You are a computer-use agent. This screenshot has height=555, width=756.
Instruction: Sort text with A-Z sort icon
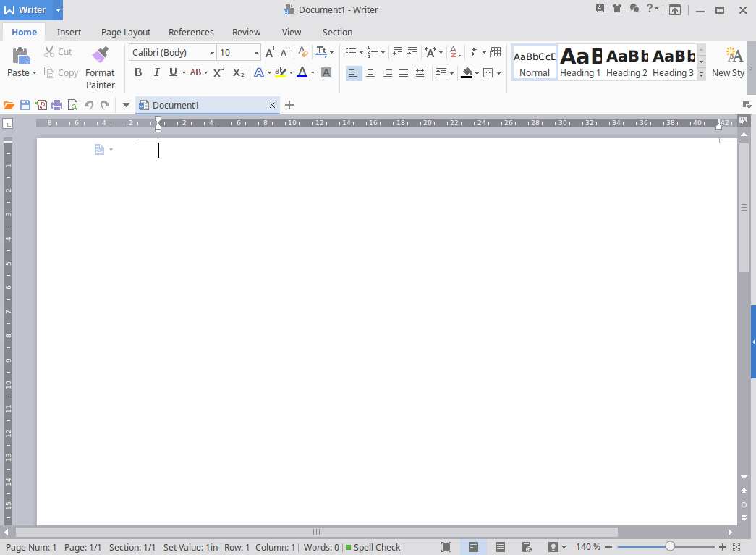point(455,51)
